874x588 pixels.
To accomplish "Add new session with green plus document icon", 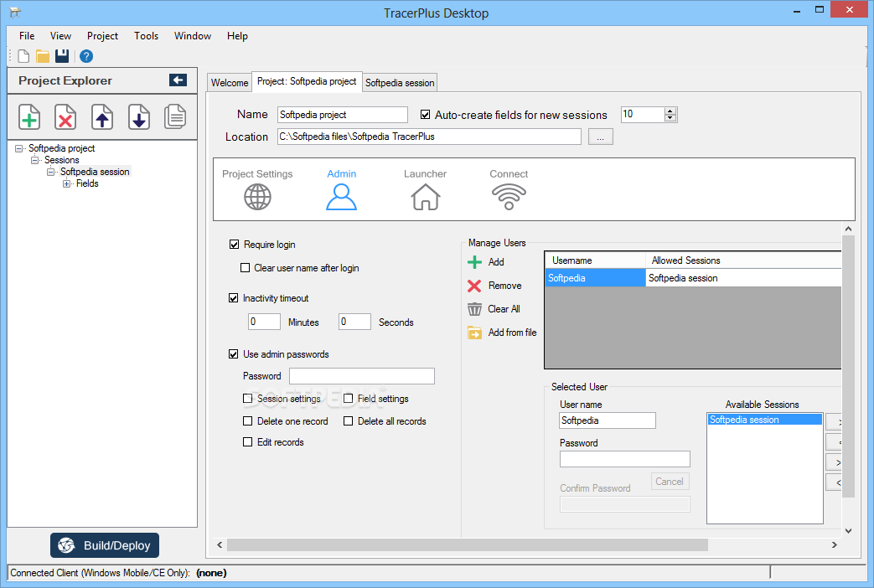I will click(29, 117).
